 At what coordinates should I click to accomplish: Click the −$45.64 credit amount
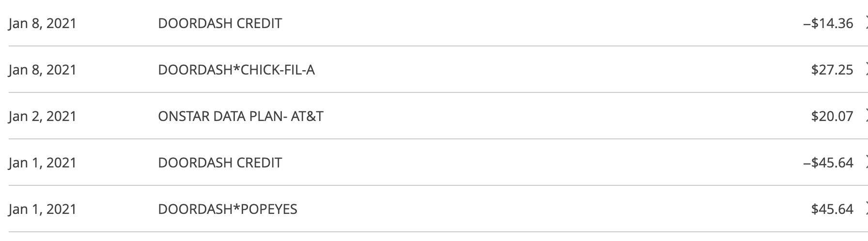tap(828, 163)
